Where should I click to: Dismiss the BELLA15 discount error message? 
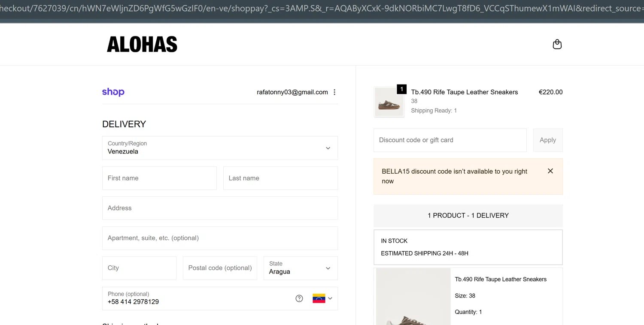(550, 171)
